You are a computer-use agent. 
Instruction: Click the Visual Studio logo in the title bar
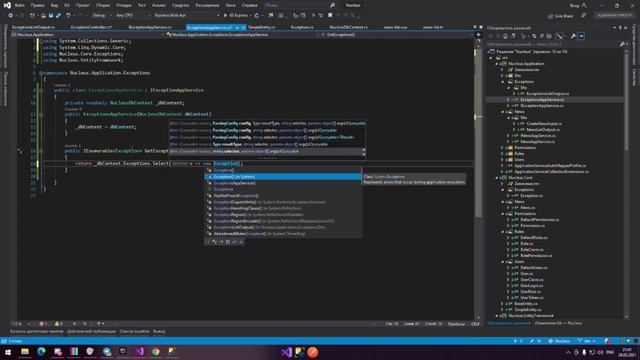point(7,5)
